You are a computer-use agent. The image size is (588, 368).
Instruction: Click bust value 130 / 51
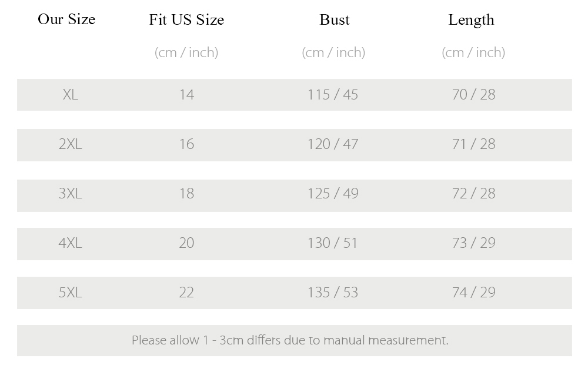[x=333, y=243]
